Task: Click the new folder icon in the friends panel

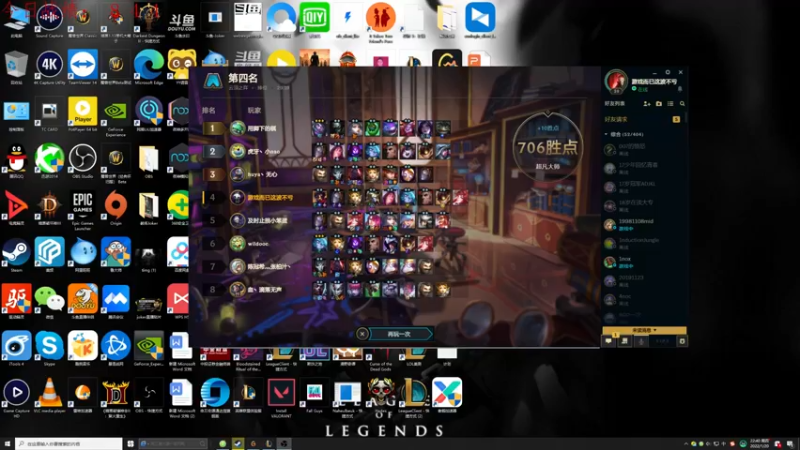Action: [x=659, y=104]
